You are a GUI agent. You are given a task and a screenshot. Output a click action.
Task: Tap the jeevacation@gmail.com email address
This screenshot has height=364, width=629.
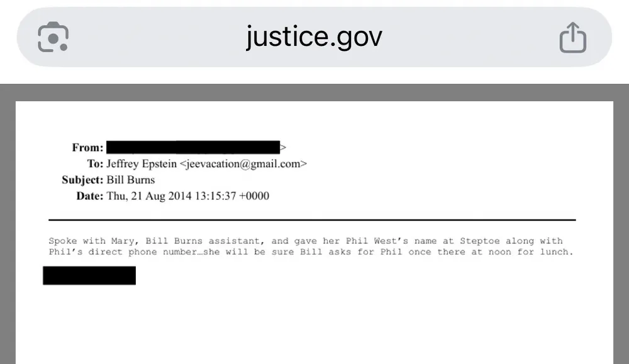coord(243,164)
